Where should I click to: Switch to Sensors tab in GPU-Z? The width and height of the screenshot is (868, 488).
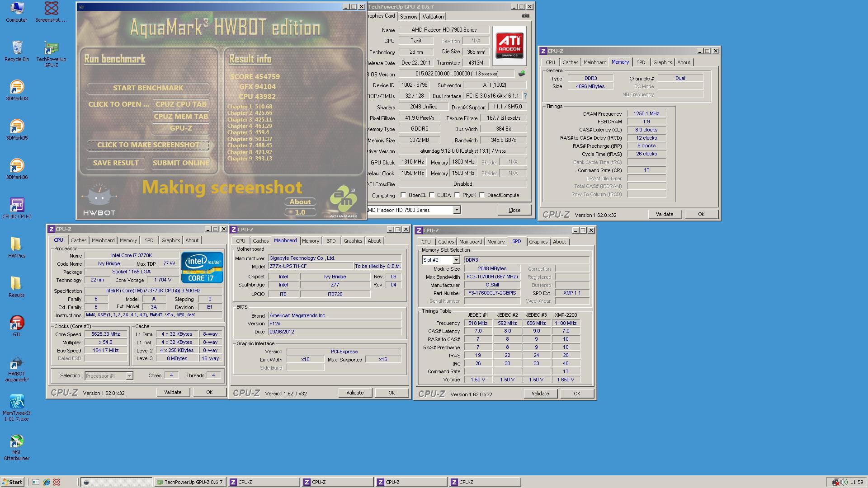pyautogui.click(x=409, y=17)
